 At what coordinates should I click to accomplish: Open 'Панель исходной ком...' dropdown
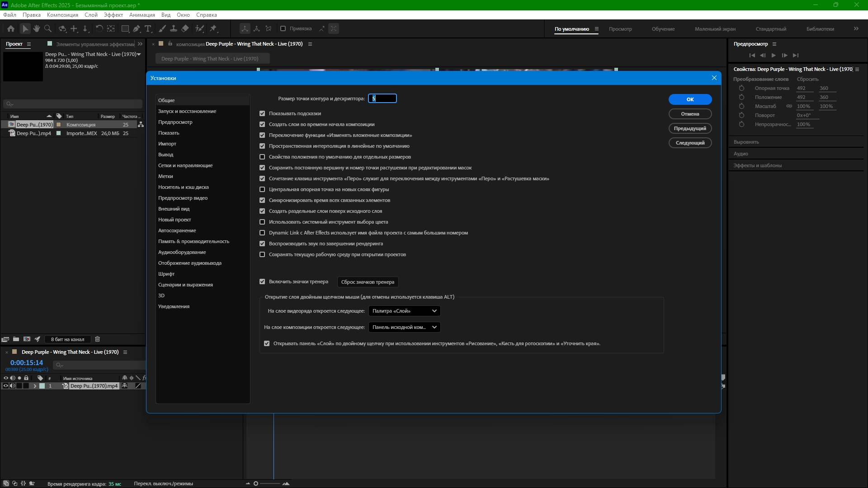point(404,327)
